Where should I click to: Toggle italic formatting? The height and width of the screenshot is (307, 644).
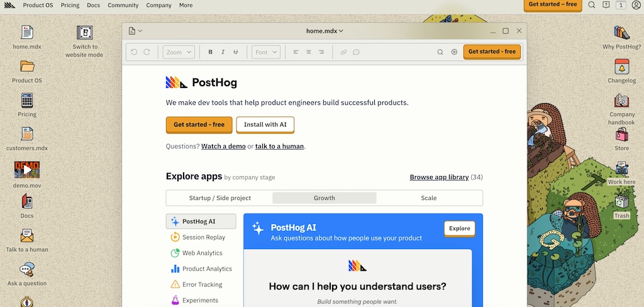coord(223,52)
